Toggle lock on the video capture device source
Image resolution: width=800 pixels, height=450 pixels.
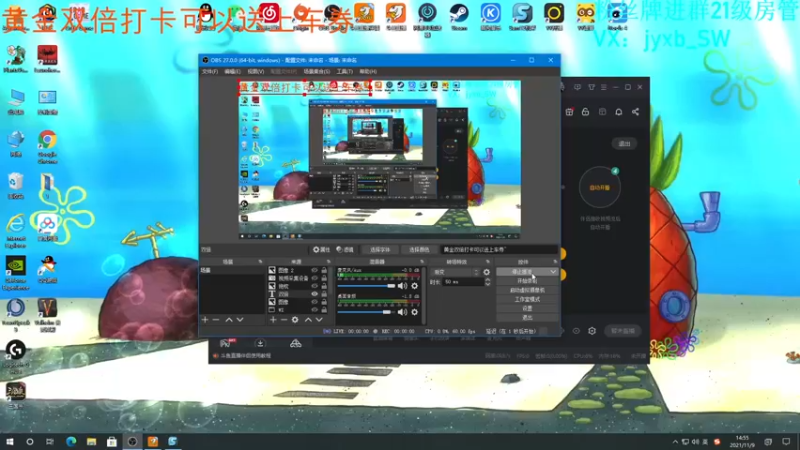324,279
